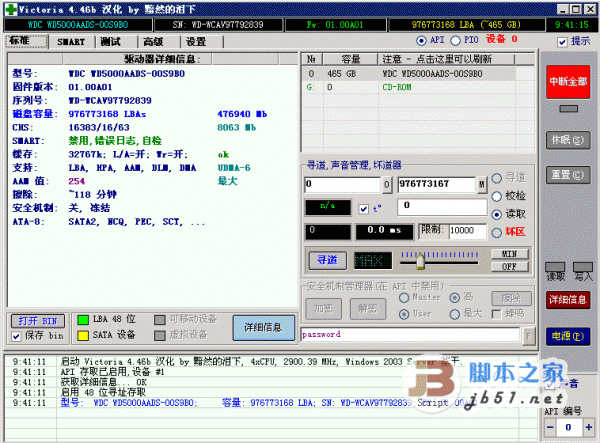Click the small indicator below 中断全部
This screenshot has height=443, width=600.
click(569, 109)
